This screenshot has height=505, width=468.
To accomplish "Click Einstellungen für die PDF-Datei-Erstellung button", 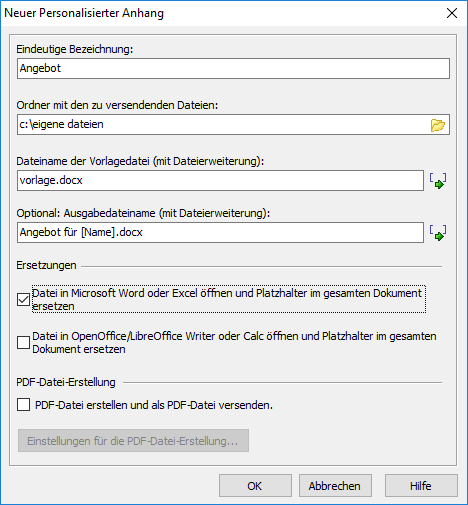I will (x=133, y=441).
